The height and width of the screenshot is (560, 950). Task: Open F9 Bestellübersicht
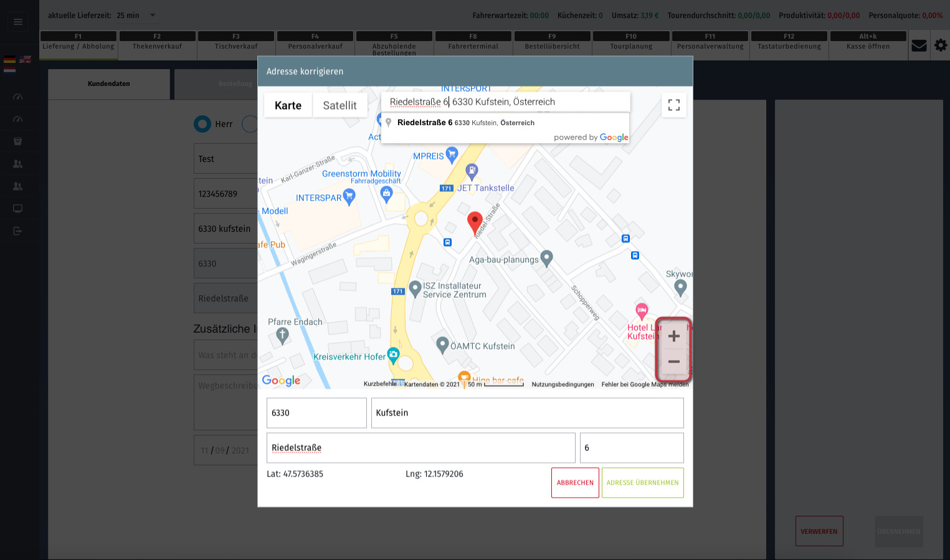tap(552, 45)
